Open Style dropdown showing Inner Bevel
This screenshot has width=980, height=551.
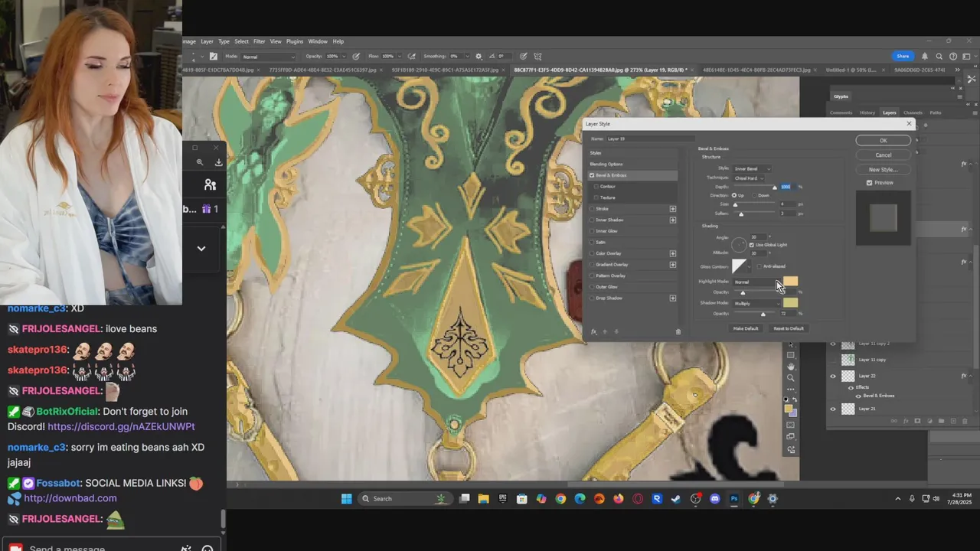coord(752,168)
